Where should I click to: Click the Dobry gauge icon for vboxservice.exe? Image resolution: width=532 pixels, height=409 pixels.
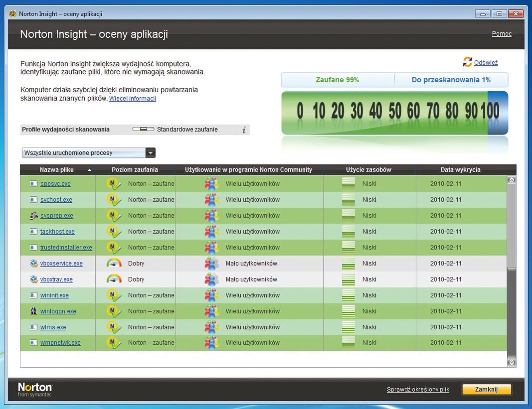coord(114,263)
